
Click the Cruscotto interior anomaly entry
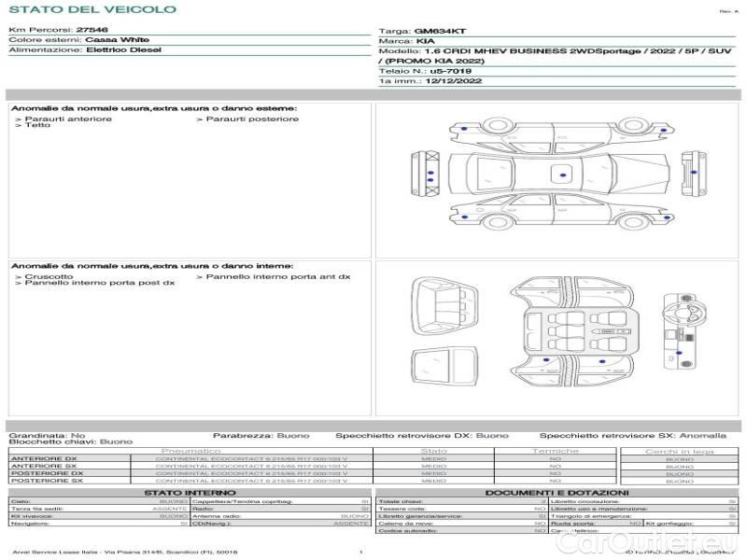pos(45,276)
